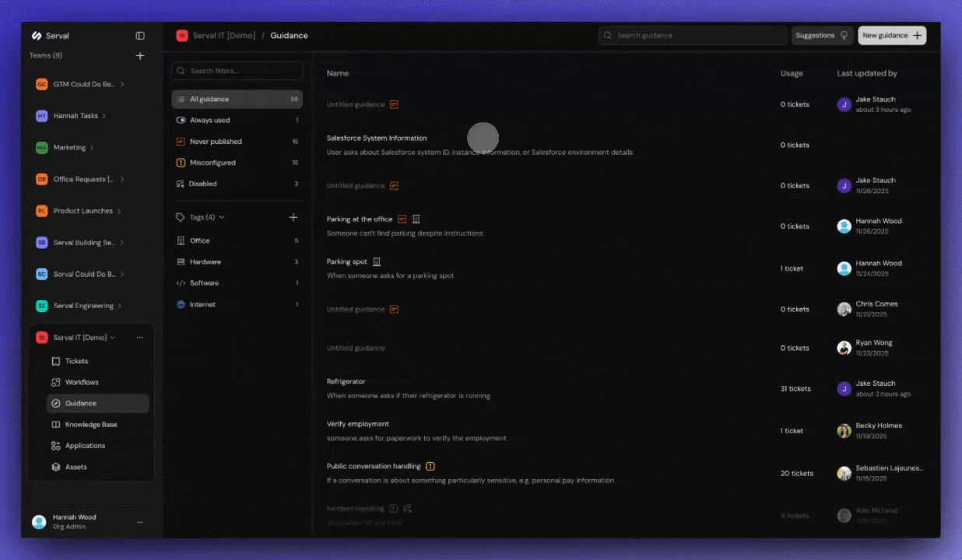Click the Search filters field

237,71
